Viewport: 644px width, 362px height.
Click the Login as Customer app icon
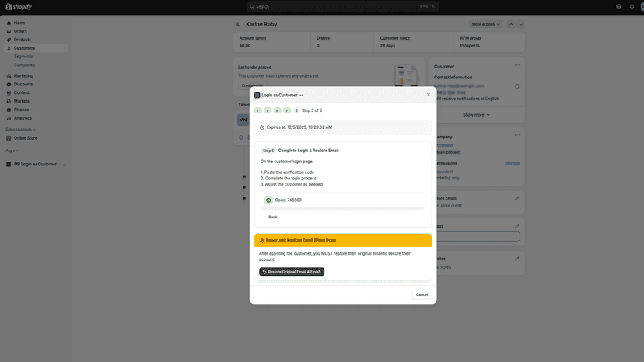tap(257, 96)
